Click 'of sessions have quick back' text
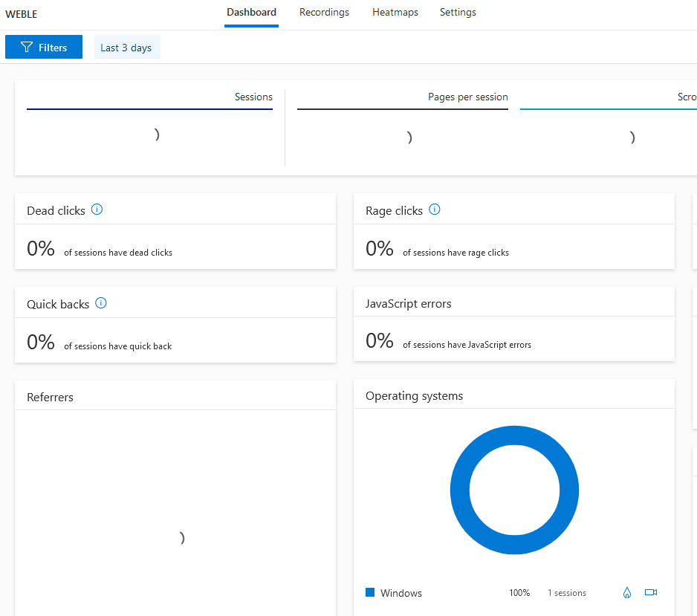The width and height of the screenshot is (697, 616). coord(117,346)
